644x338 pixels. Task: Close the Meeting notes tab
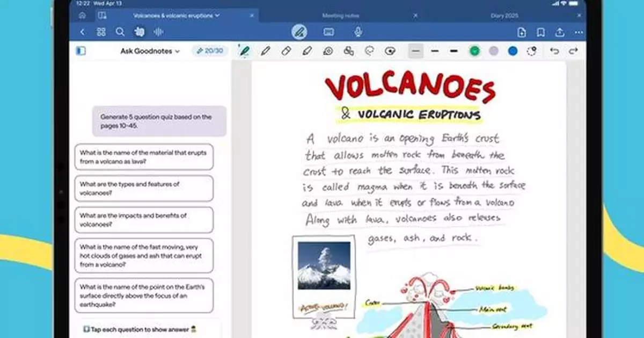[x=415, y=16]
